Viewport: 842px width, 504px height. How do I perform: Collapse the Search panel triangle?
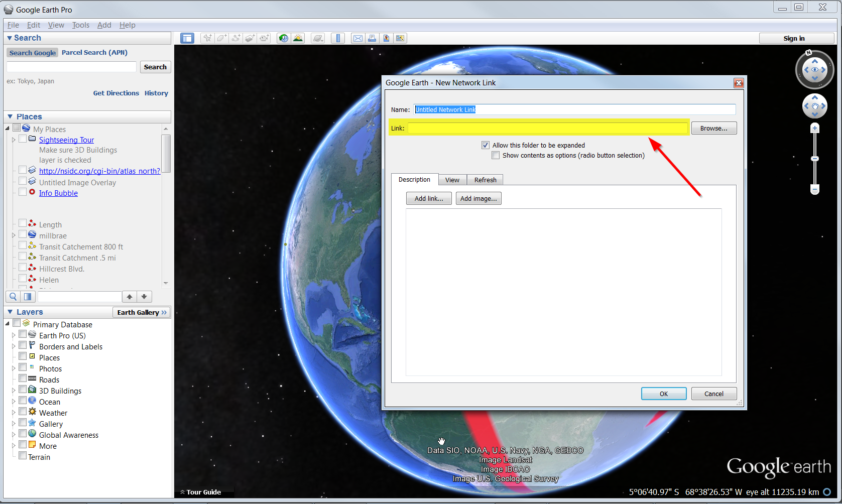pos(9,38)
